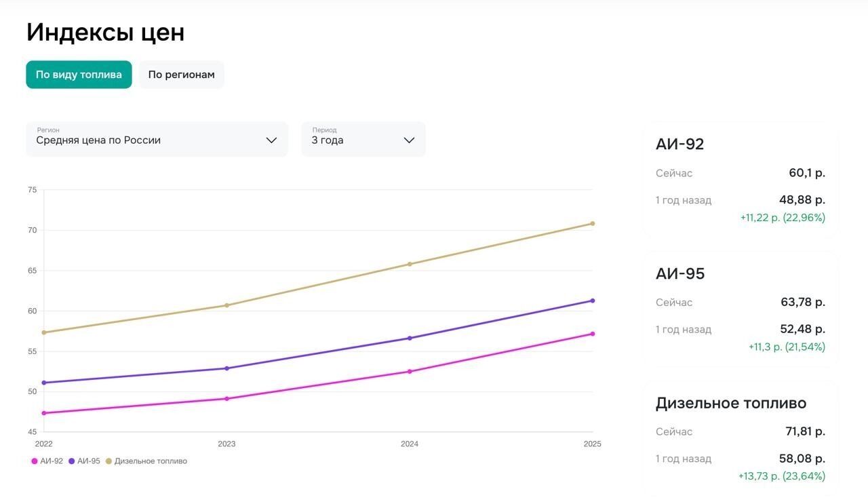Open the "Период" dropdown showing 3 года
Viewport: 868px width, 502px height.
point(363,140)
